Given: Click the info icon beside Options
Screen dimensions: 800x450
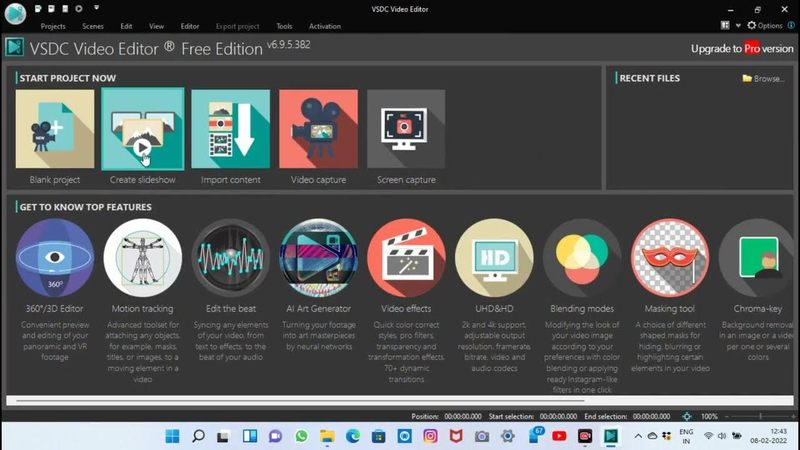Looking at the screenshot, I should click(x=791, y=25).
